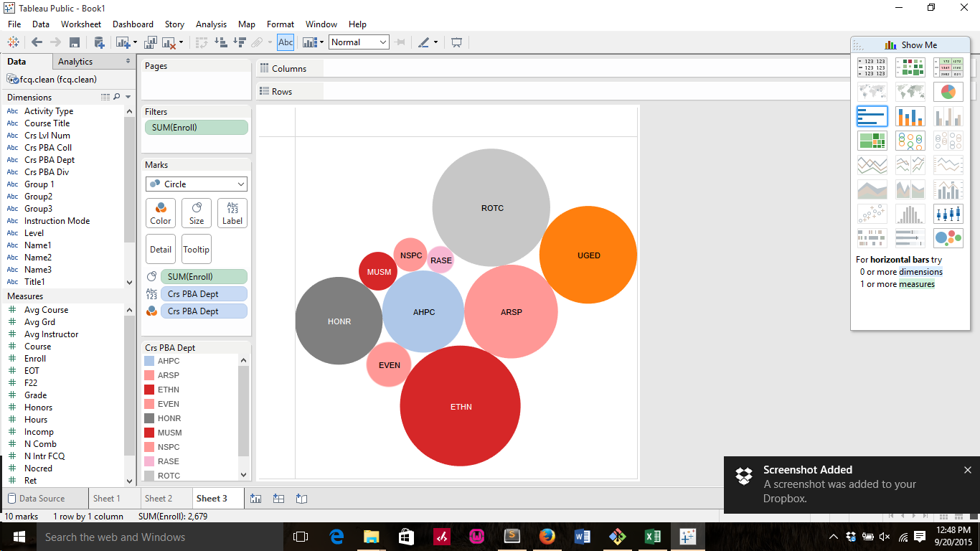This screenshot has height=551, width=980.
Task: Open the Normal view size dropdown
Action: (359, 42)
